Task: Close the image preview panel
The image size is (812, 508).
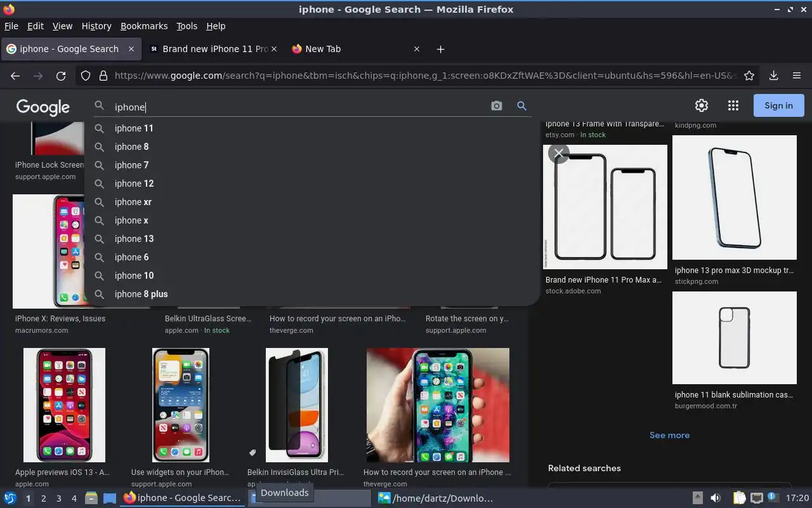Action: (x=558, y=153)
